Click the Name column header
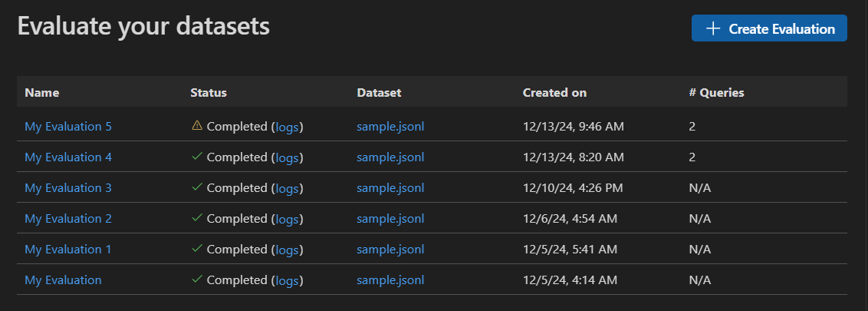 point(42,93)
